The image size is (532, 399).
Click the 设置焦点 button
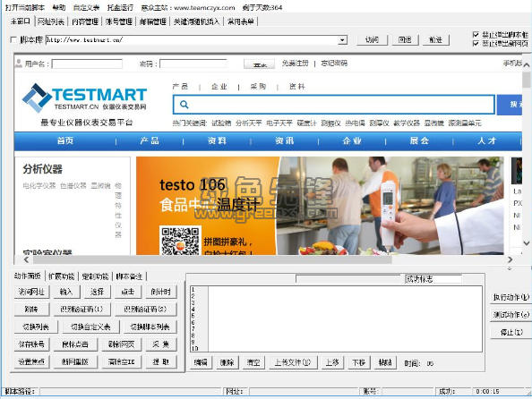(x=31, y=361)
